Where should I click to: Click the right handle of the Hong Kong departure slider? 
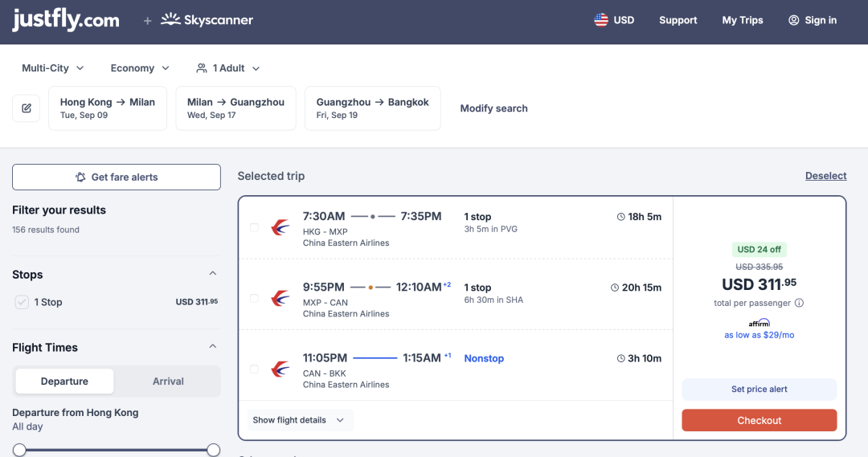click(213, 450)
